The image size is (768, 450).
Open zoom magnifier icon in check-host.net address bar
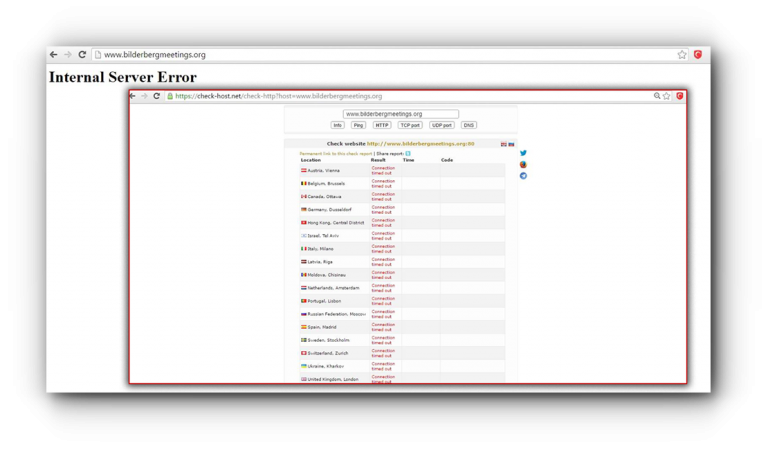pos(657,96)
